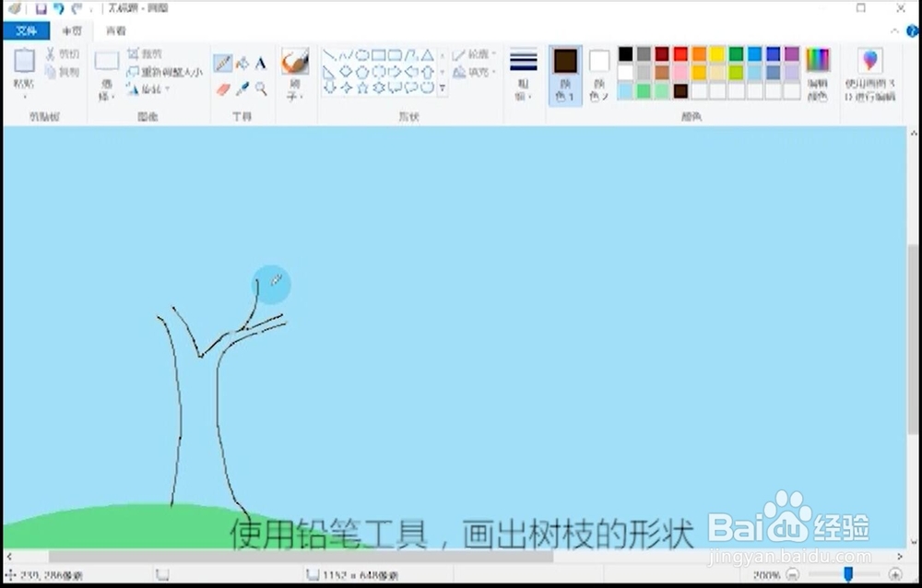This screenshot has height=588, width=922.
Task: Pick the Brushes tool
Action: click(295, 63)
